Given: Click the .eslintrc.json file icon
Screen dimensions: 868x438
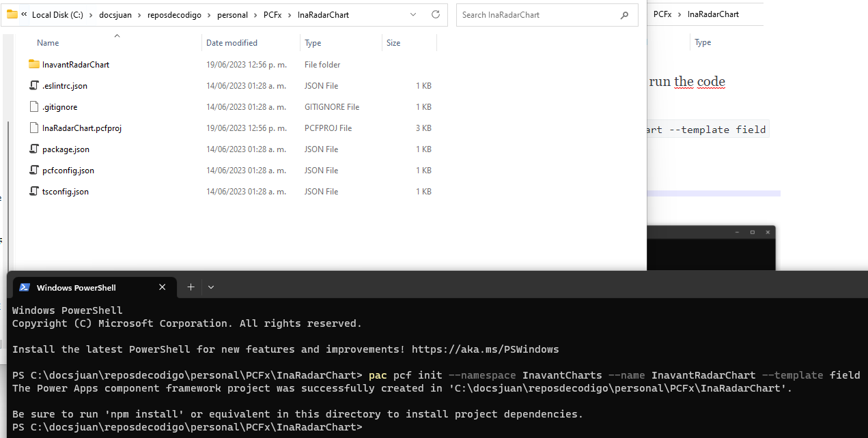Looking at the screenshot, I should click(x=33, y=85).
